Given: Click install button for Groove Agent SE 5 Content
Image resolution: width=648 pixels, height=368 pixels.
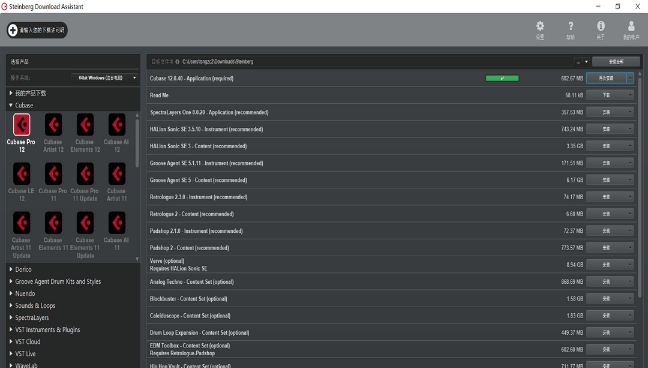Looking at the screenshot, I should 606,180.
